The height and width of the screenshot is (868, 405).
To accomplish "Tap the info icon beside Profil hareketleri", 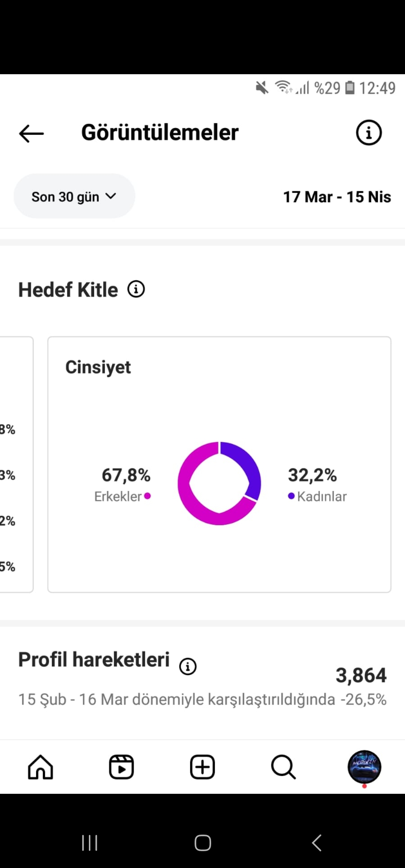I will pos(188,666).
